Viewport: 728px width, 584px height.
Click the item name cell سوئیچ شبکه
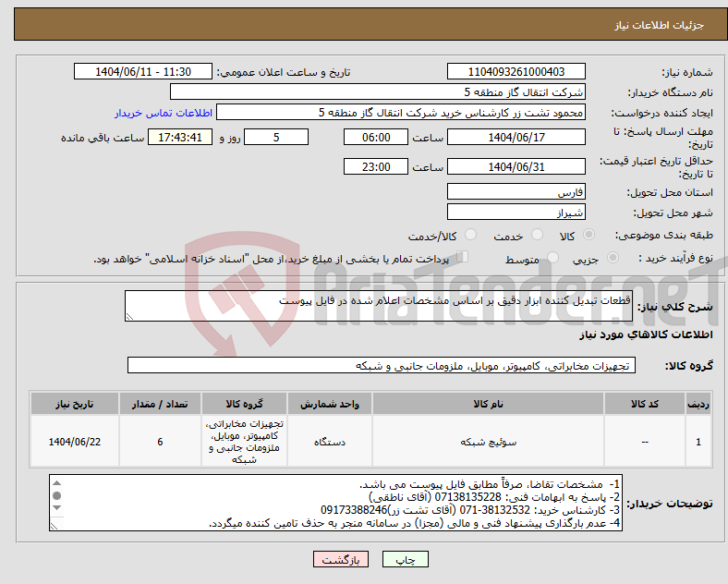coord(488,442)
